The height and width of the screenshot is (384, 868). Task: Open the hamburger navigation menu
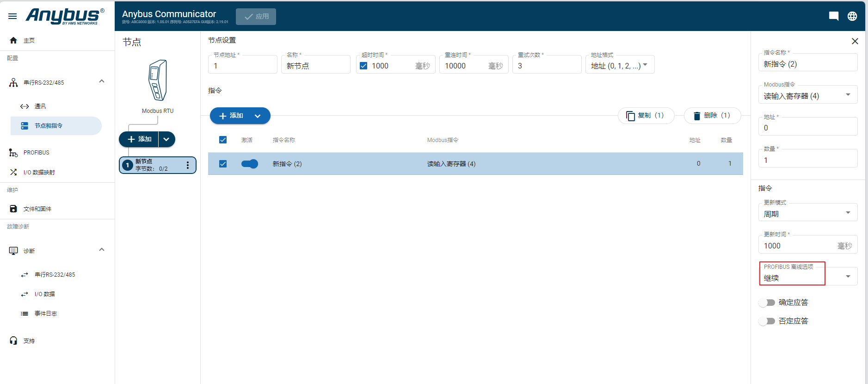tap(12, 16)
